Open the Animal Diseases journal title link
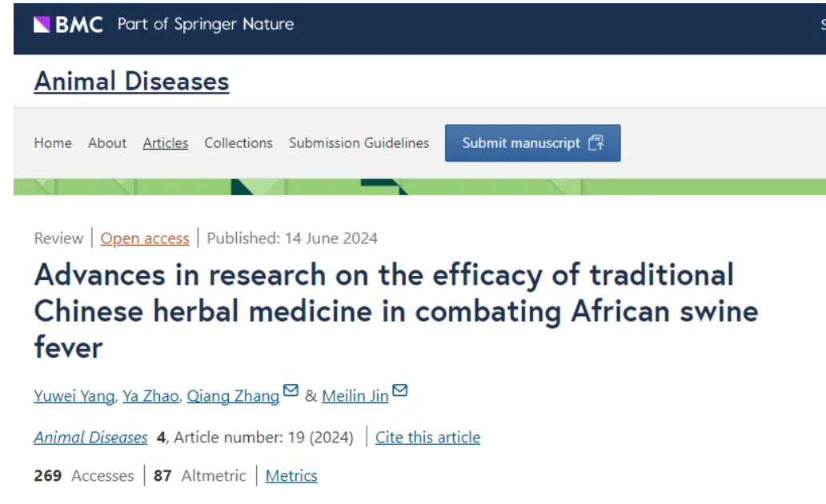 (132, 82)
